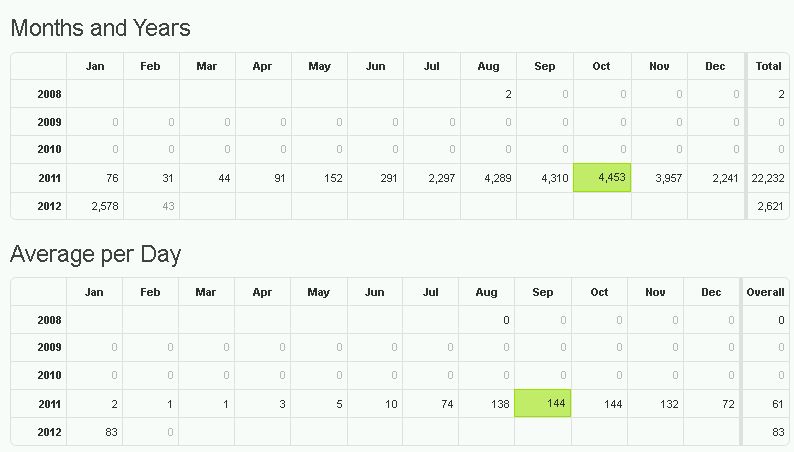Click the Months and Years heading
This screenshot has width=794, height=452.
100,28
